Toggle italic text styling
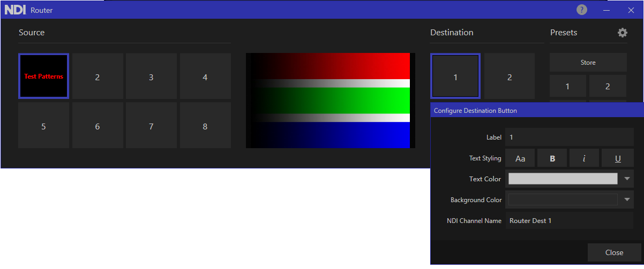This screenshot has width=644, height=269. 585,158
